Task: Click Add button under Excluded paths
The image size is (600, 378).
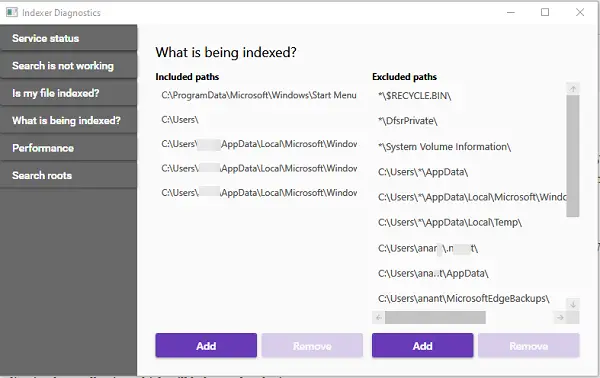Action: coord(422,345)
